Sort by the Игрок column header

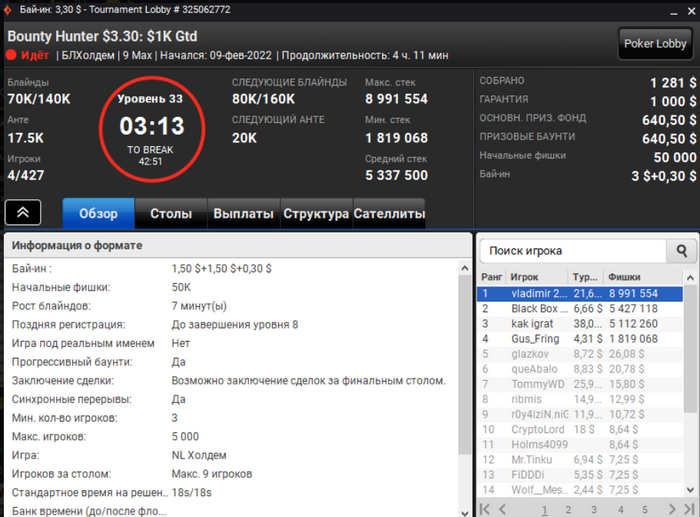pyautogui.click(x=537, y=277)
